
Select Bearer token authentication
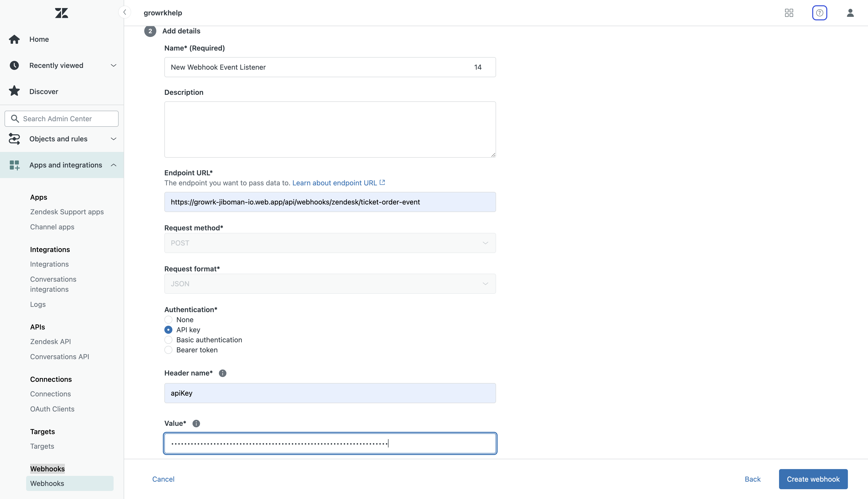click(168, 350)
